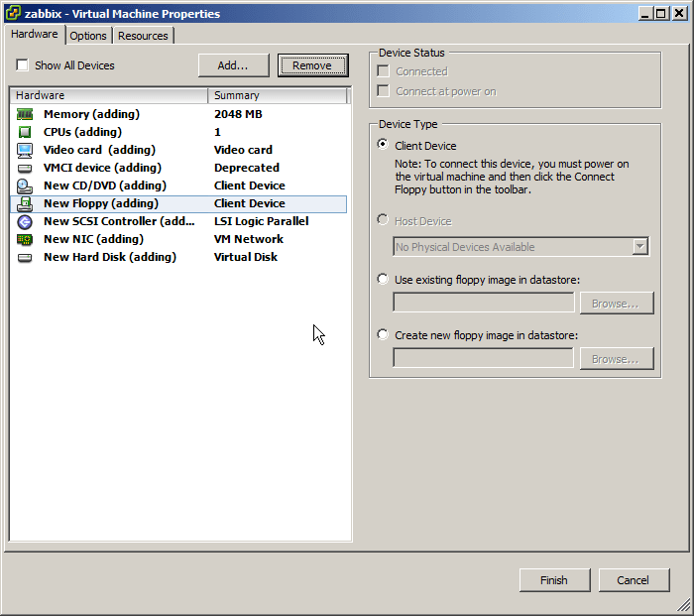Viewport: 694px width, 616px height.
Task: Select the New NIC adapter icon
Action: pos(25,239)
